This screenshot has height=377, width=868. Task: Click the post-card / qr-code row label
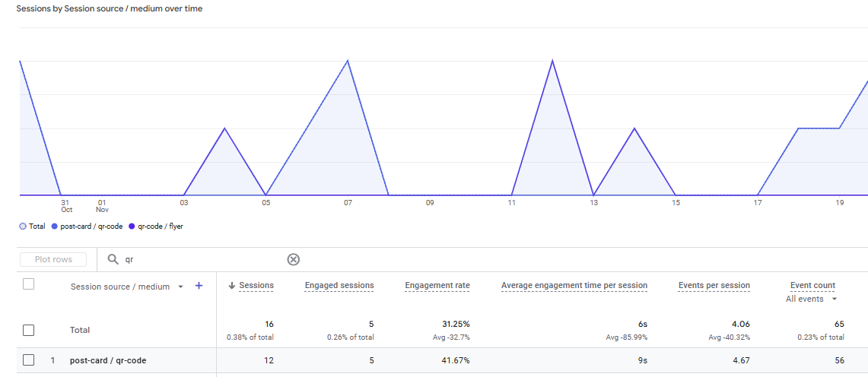tap(107, 360)
